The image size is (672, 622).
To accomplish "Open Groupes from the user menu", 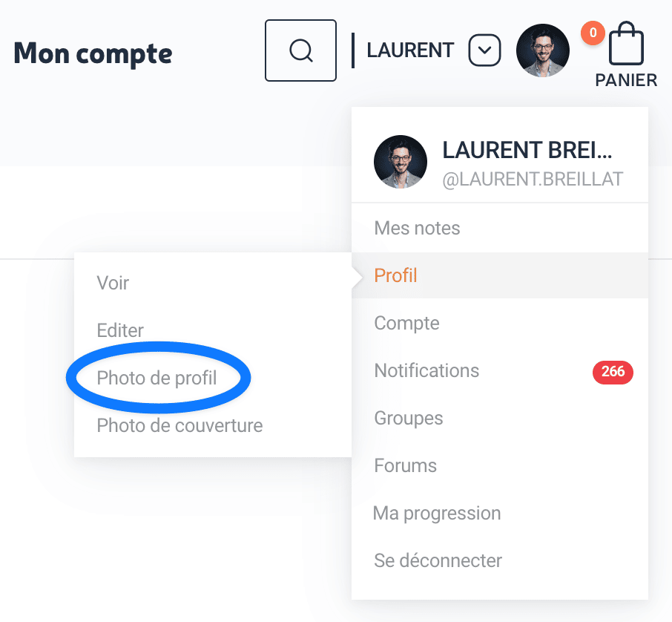I will coord(409,418).
